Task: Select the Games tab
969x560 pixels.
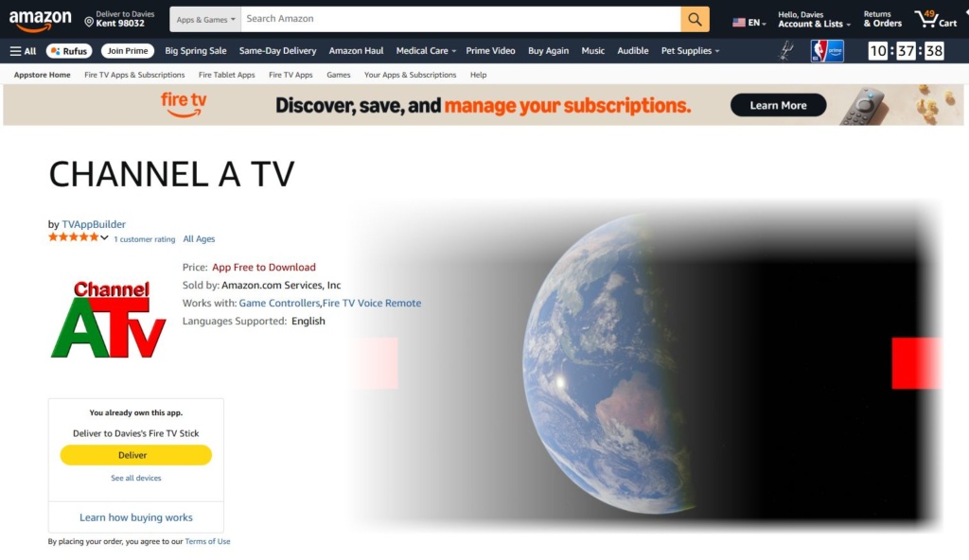Action: coord(338,75)
